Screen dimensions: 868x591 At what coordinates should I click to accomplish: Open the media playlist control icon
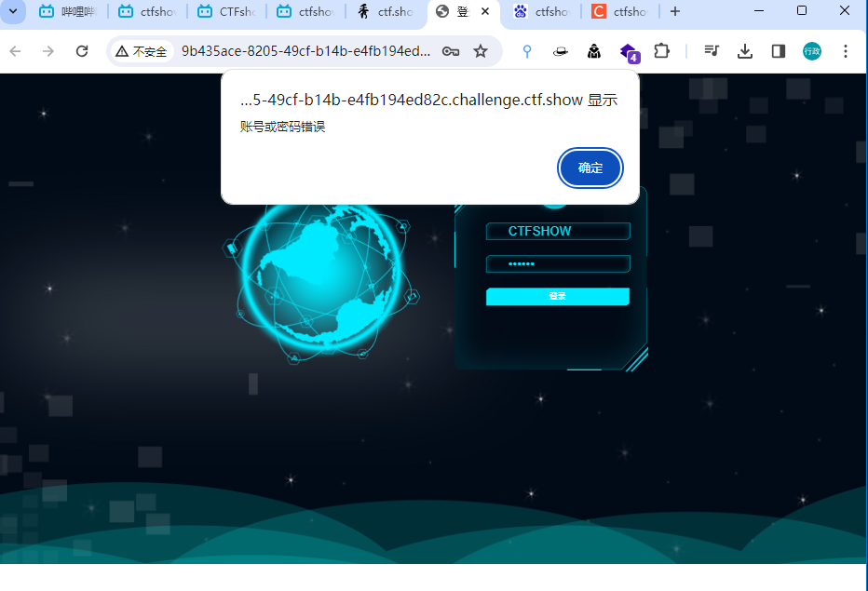712,51
